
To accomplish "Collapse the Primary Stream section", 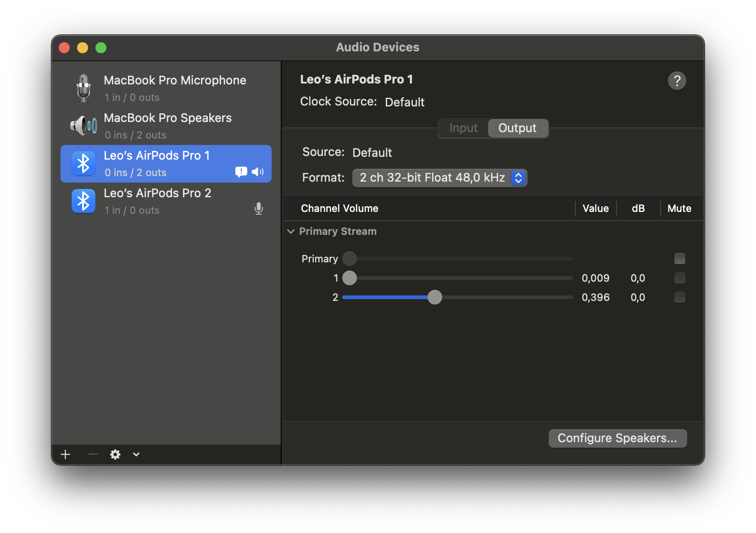I will pos(291,232).
